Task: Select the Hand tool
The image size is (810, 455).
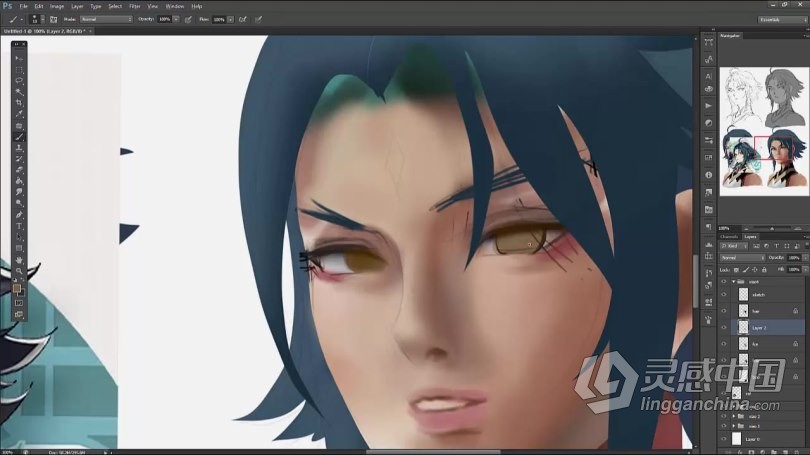Action: point(19,260)
